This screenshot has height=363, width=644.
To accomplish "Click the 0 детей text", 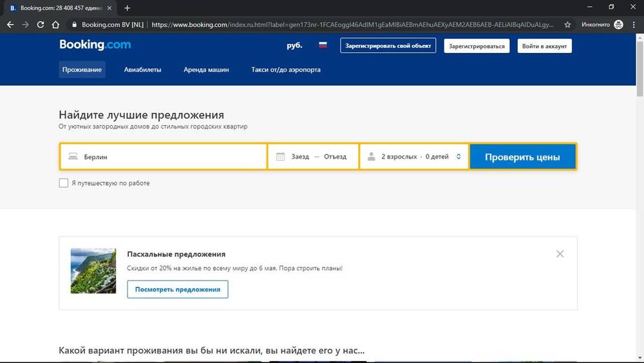I will pyautogui.click(x=437, y=157).
